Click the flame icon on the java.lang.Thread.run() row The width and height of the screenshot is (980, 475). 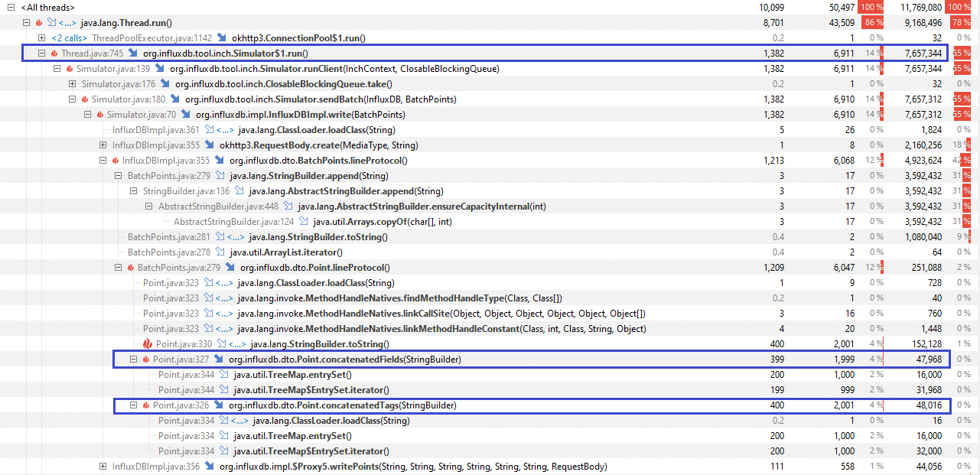[x=38, y=23]
